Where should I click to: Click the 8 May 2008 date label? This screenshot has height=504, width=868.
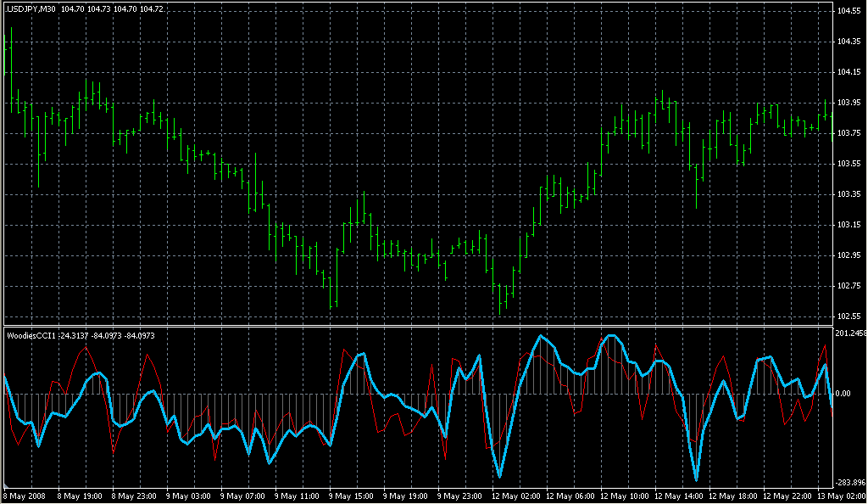(x=25, y=496)
